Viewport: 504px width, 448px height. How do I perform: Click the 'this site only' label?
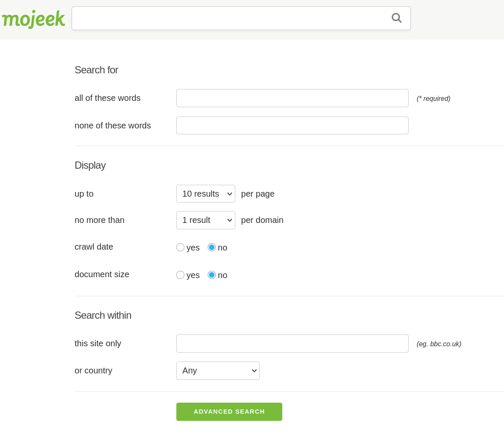(98, 344)
